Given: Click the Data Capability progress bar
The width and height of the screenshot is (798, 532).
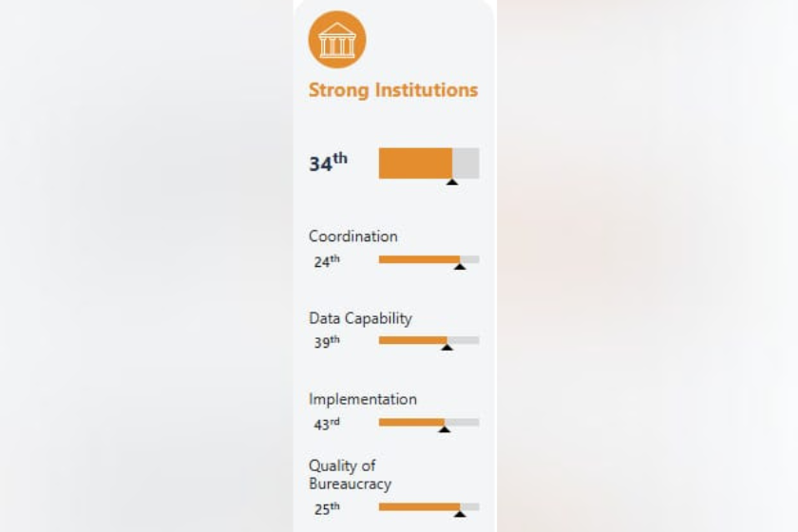Looking at the screenshot, I should 429,341.
